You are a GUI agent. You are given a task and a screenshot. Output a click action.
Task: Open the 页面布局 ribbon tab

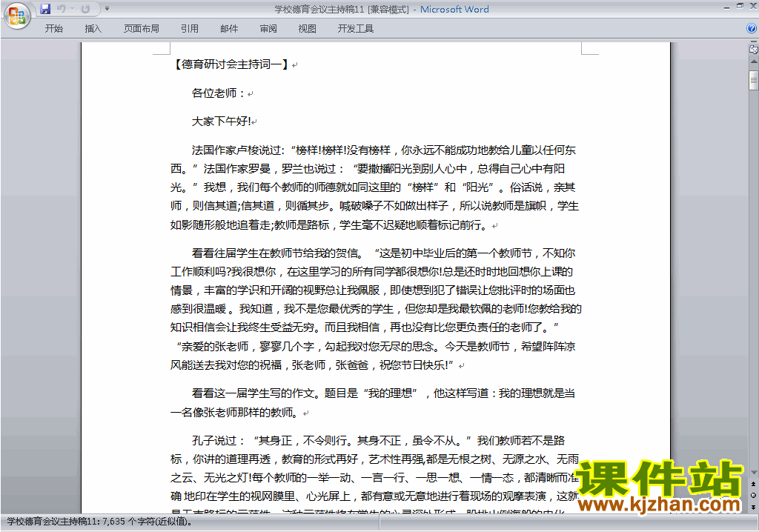pyautogui.click(x=142, y=29)
